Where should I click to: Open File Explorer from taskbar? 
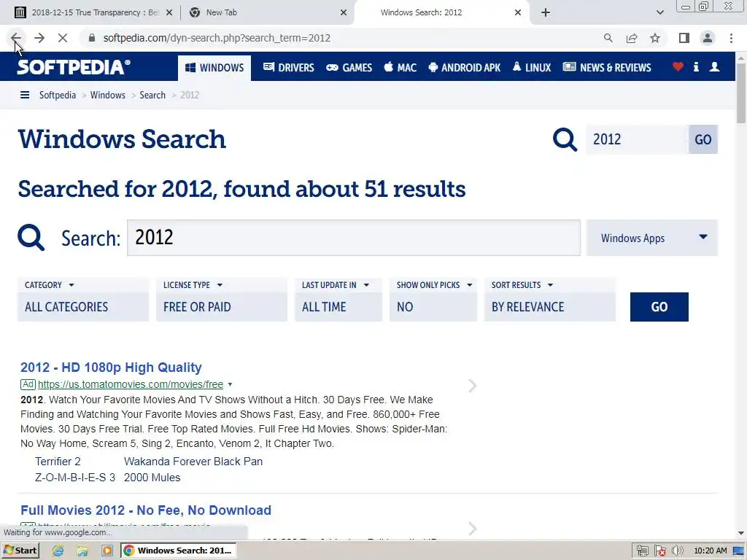(82, 551)
